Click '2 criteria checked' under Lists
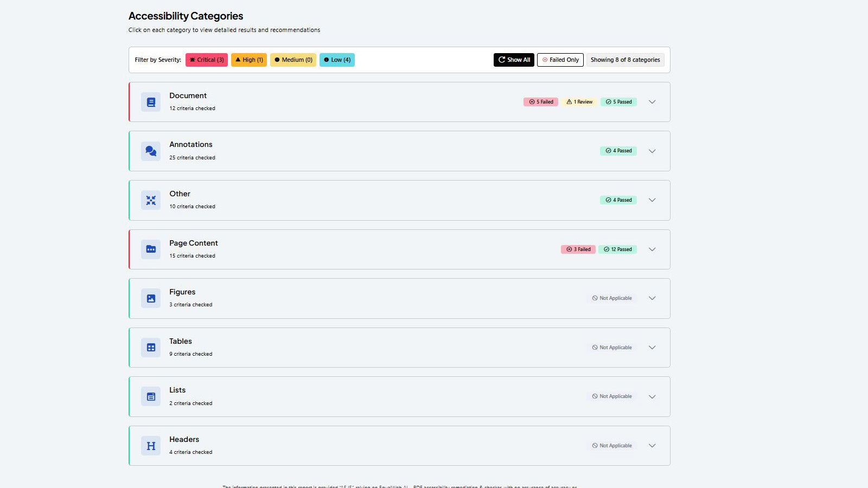The height and width of the screenshot is (488, 868). [x=191, y=403]
